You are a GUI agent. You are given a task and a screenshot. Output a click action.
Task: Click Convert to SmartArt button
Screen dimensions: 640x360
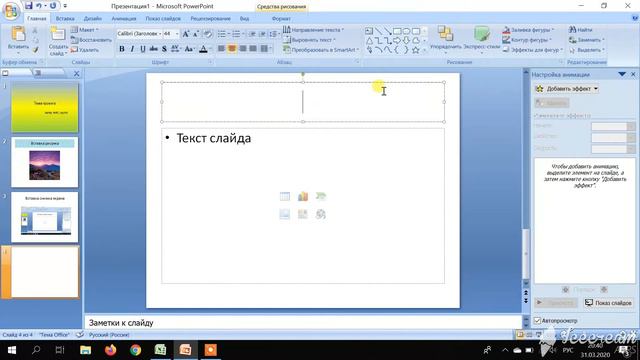click(x=321, y=50)
